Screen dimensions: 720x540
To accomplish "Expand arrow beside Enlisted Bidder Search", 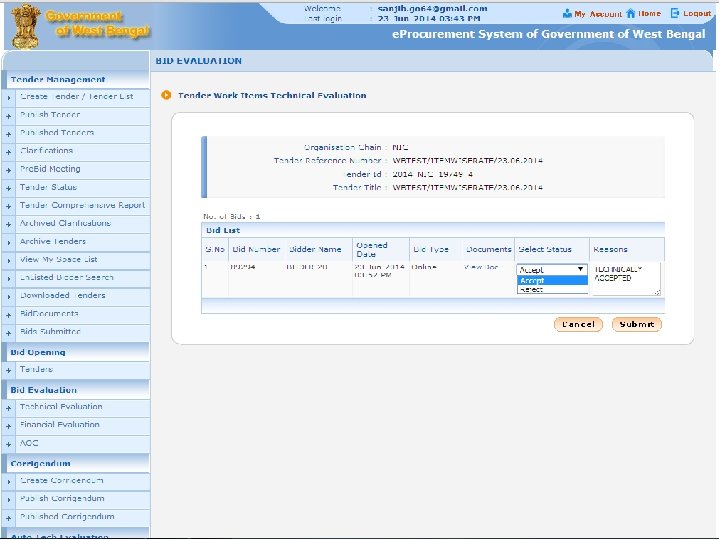I will pos(8,279).
